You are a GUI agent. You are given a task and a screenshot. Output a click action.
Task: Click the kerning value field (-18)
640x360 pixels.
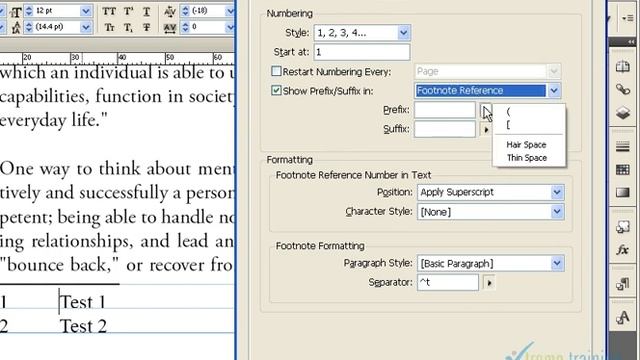point(207,11)
